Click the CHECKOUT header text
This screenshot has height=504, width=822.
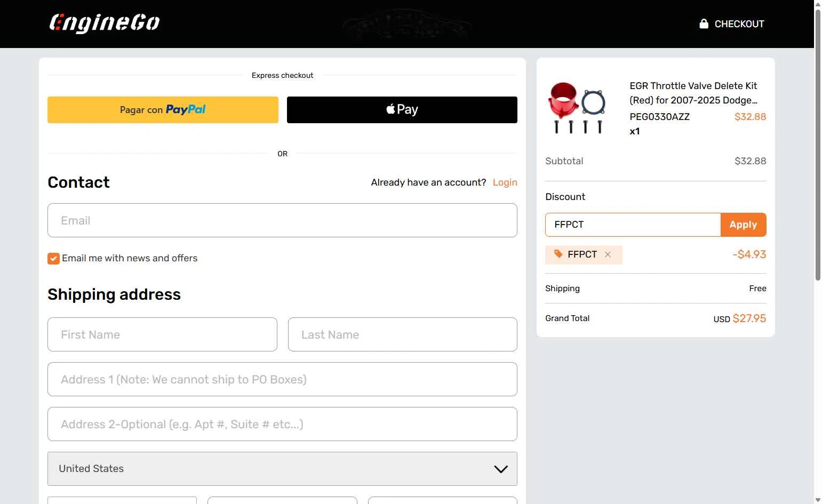(x=739, y=24)
